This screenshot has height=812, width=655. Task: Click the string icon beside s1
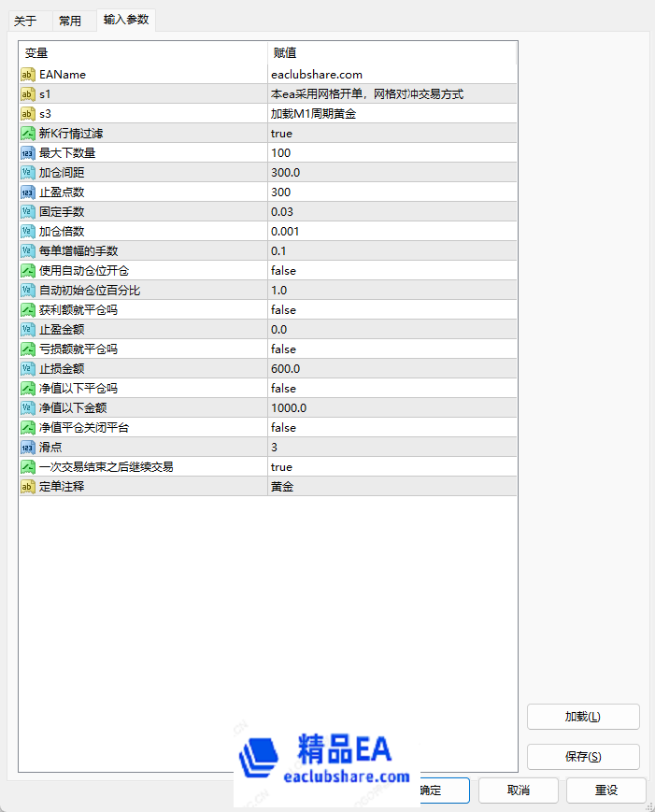27,94
